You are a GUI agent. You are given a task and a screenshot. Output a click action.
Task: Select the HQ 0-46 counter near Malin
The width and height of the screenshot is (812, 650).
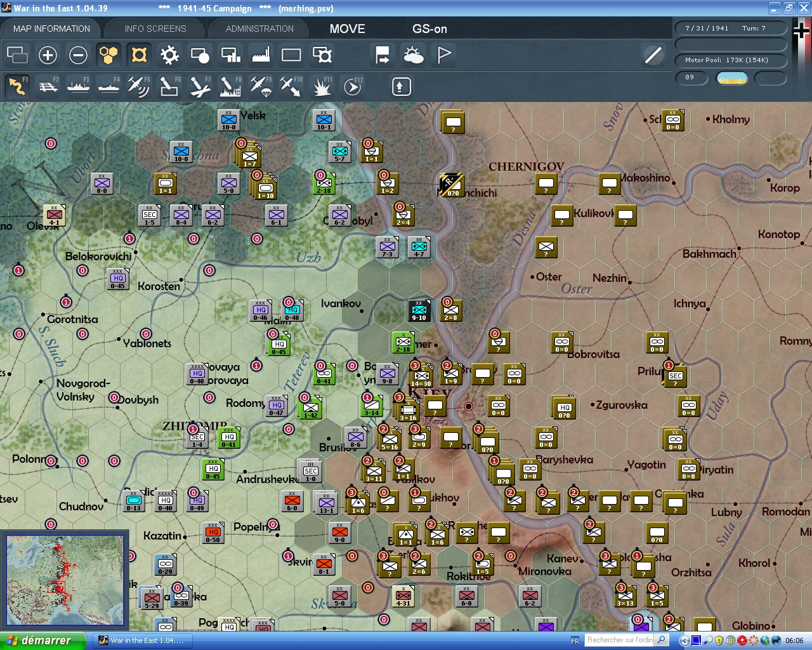click(261, 310)
